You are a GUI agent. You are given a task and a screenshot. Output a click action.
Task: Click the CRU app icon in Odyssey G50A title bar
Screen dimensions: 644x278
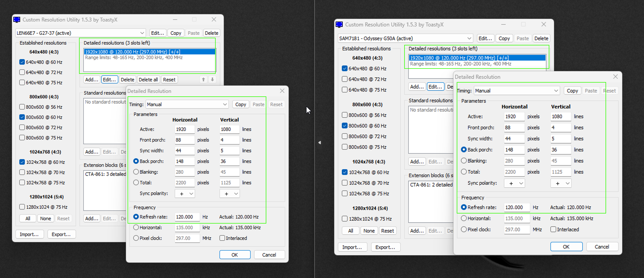pos(339,25)
